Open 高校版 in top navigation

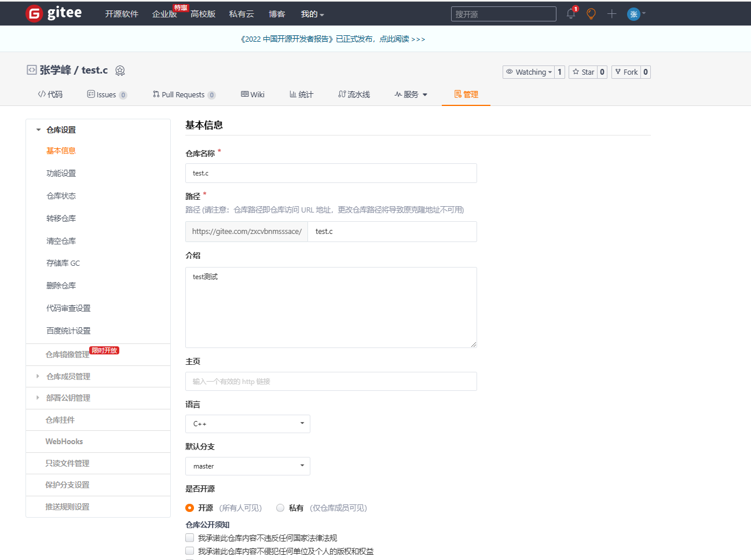203,14
